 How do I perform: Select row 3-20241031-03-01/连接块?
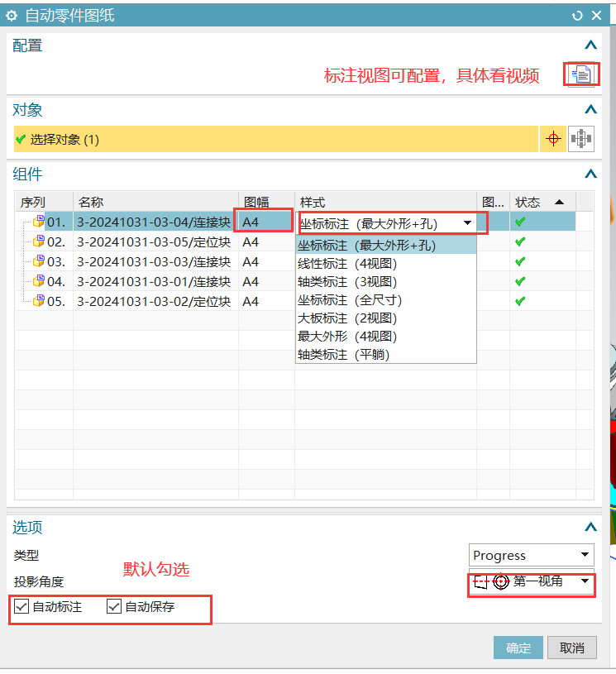pyautogui.click(x=154, y=281)
